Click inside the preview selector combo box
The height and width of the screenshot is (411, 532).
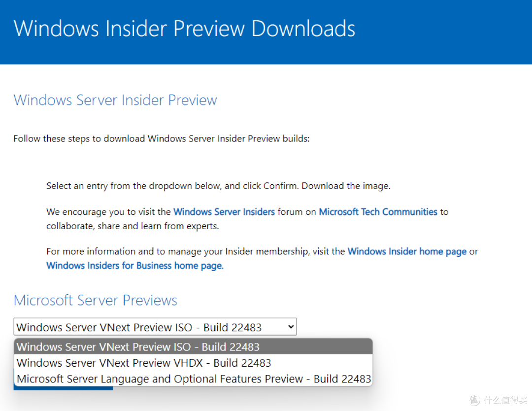point(148,327)
